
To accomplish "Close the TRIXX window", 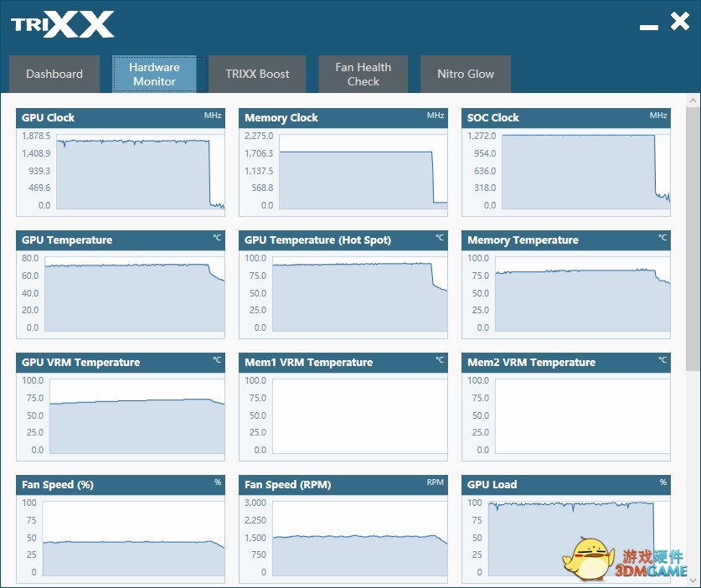I will point(680,21).
